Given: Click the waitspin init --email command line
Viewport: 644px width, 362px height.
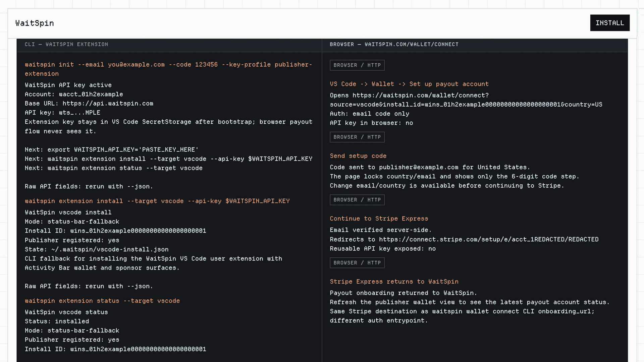Looking at the screenshot, I should click(168, 69).
